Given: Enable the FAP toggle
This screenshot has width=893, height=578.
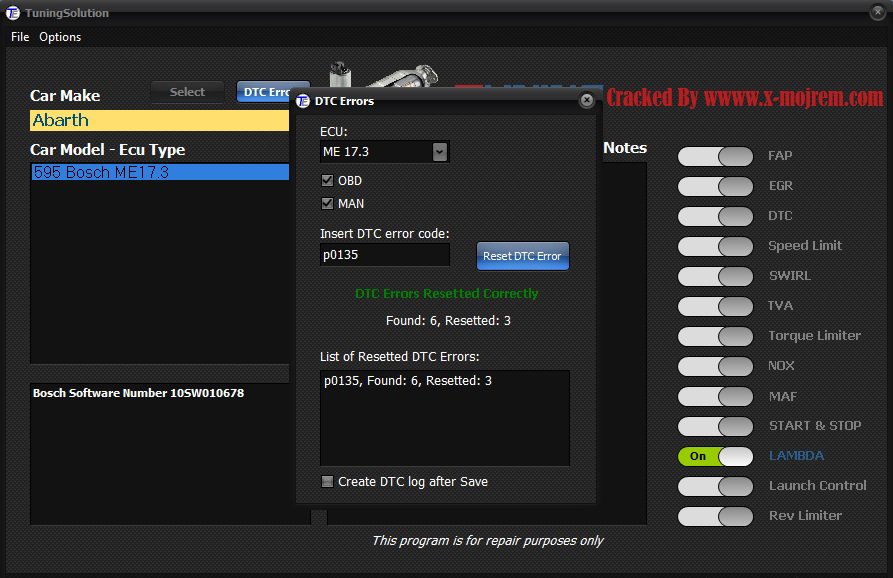Looking at the screenshot, I should coord(715,156).
